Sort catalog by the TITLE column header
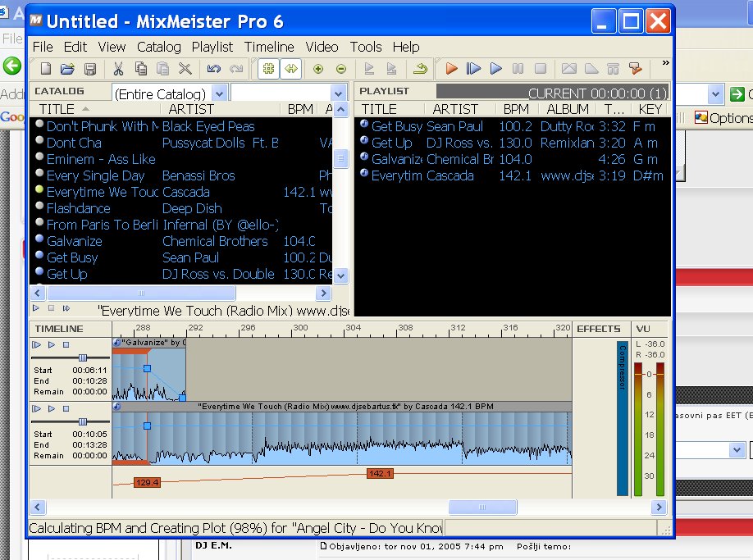This screenshot has height=560, width=753. 57,109
